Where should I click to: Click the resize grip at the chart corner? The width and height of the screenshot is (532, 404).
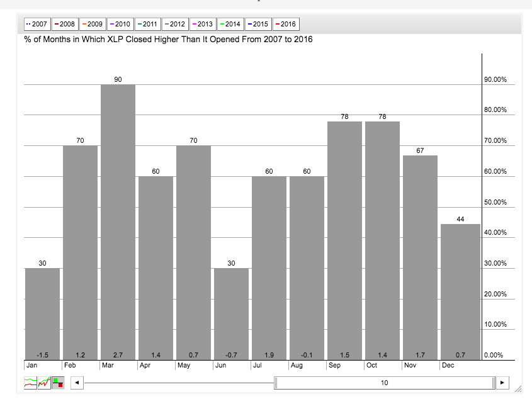tap(518, 389)
